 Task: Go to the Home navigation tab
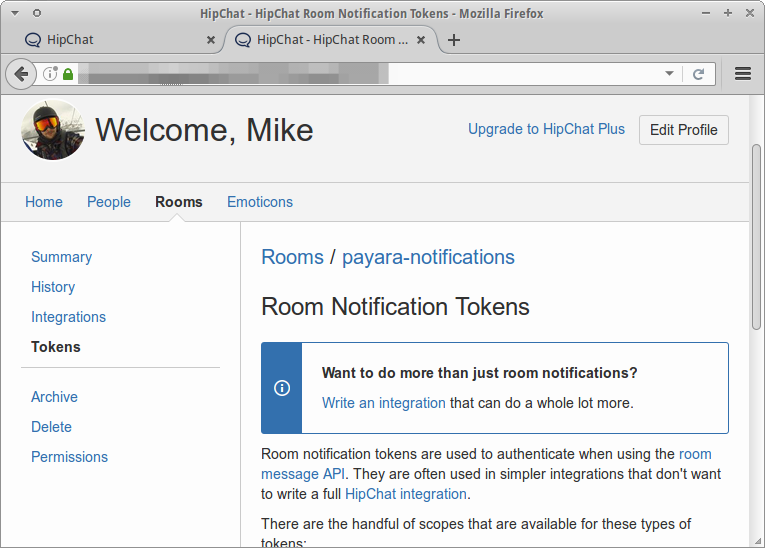[44, 202]
